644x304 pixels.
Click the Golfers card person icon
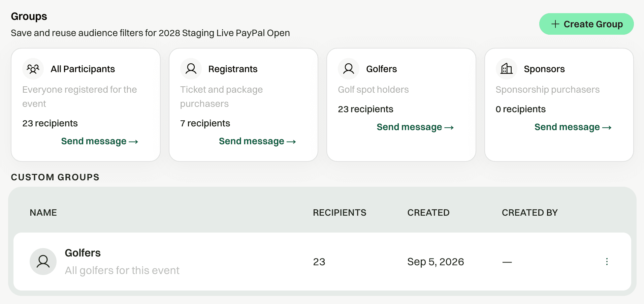[349, 69]
